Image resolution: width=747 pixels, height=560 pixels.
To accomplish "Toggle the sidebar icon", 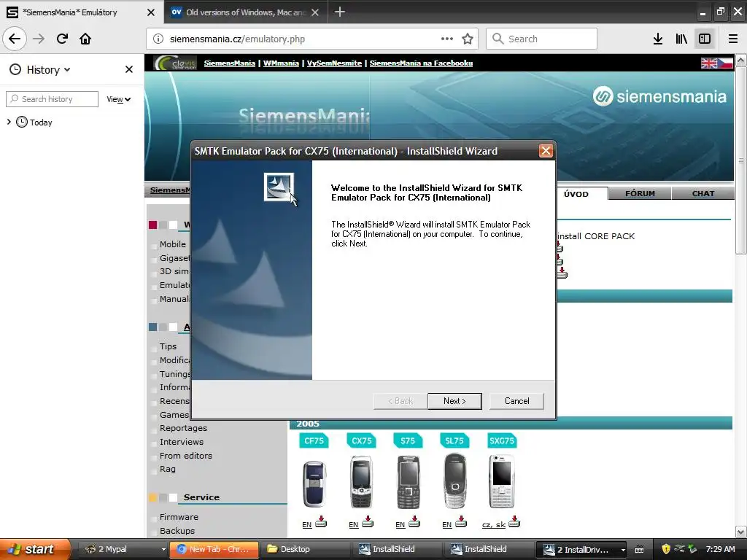I will click(705, 39).
